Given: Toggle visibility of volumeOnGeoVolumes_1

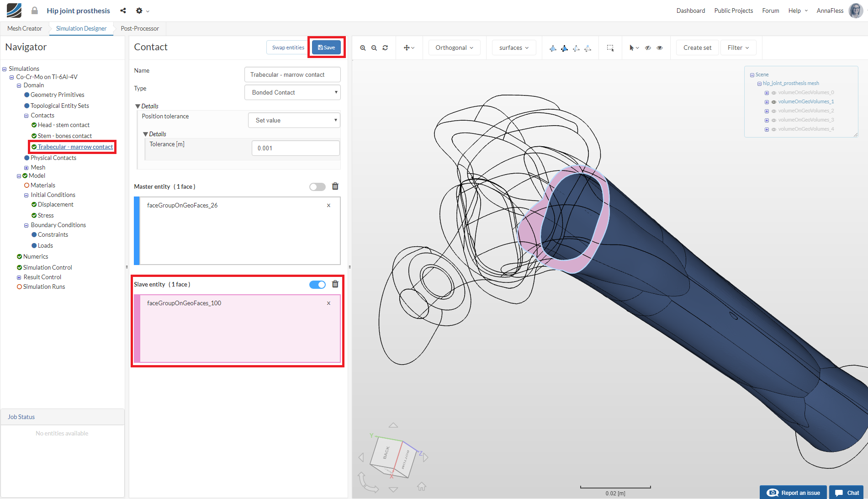Looking at the screenshot, I should (x=773, y=102).
